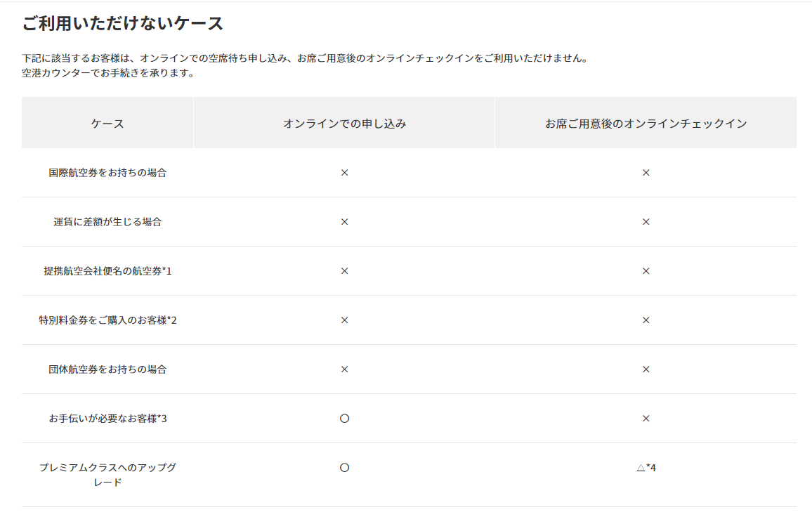This screenshot has width=812, height=512.
Task: Click the online application × for 団体航空券 row
Action: pyautogui.click(x=344, y=369)
